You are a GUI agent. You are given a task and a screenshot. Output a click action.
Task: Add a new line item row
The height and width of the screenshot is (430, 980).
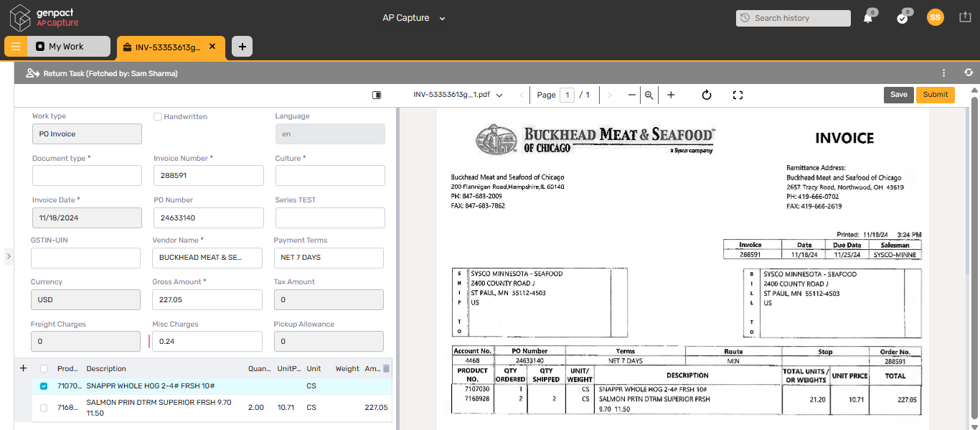23,368
